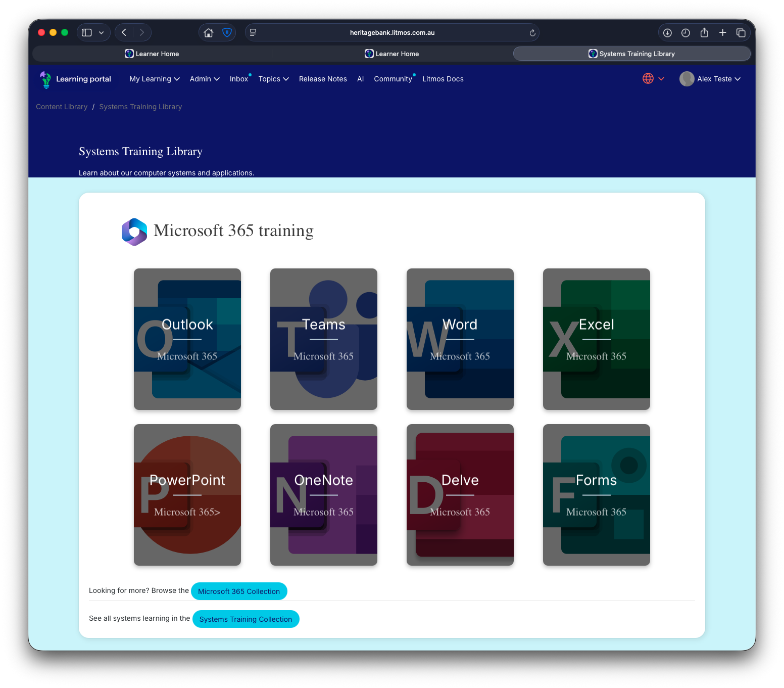Click the Systems Training Collection button
Screen dimensions: 784x688
[246, 619]
